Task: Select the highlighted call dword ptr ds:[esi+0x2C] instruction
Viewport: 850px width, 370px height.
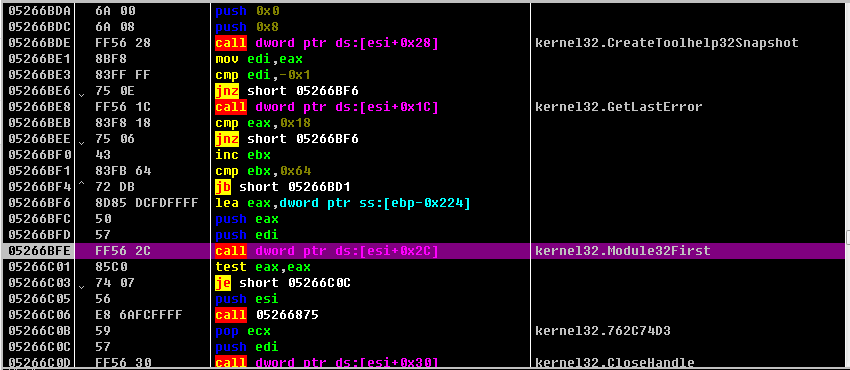Action: pyautogui.click(x=326, y=251)
